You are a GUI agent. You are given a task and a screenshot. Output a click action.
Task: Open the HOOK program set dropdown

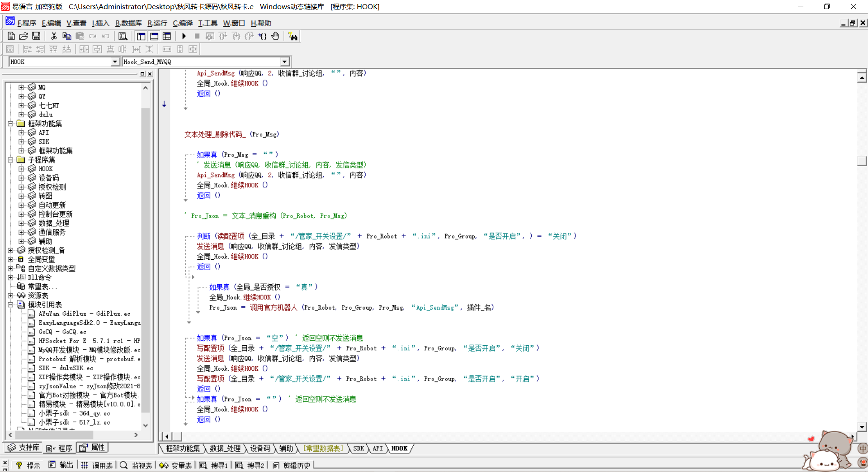coord(115,62)
